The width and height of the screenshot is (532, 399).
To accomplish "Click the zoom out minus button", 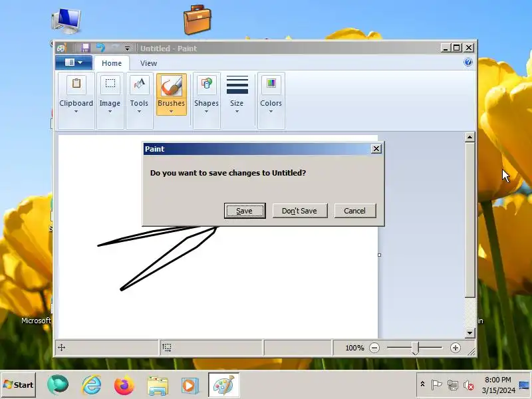I will (x=374, y=348).
